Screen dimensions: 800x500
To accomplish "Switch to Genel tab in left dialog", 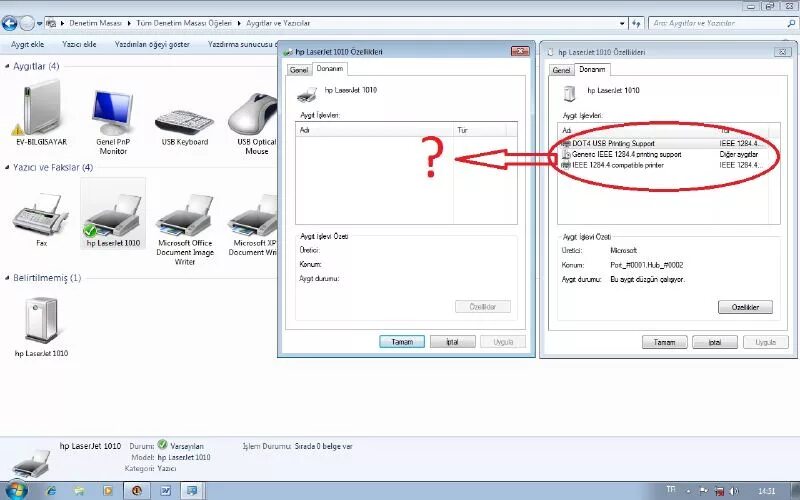I will (298, 70).
